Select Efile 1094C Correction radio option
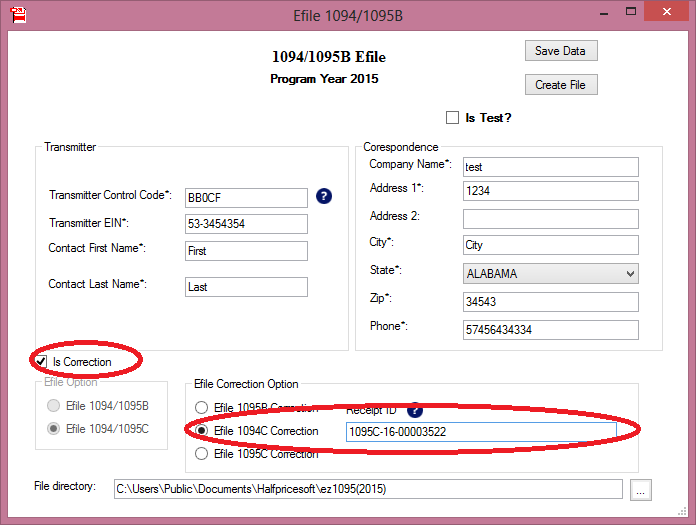Viewport: 696px width, 525px height. [x=202, y=431]
